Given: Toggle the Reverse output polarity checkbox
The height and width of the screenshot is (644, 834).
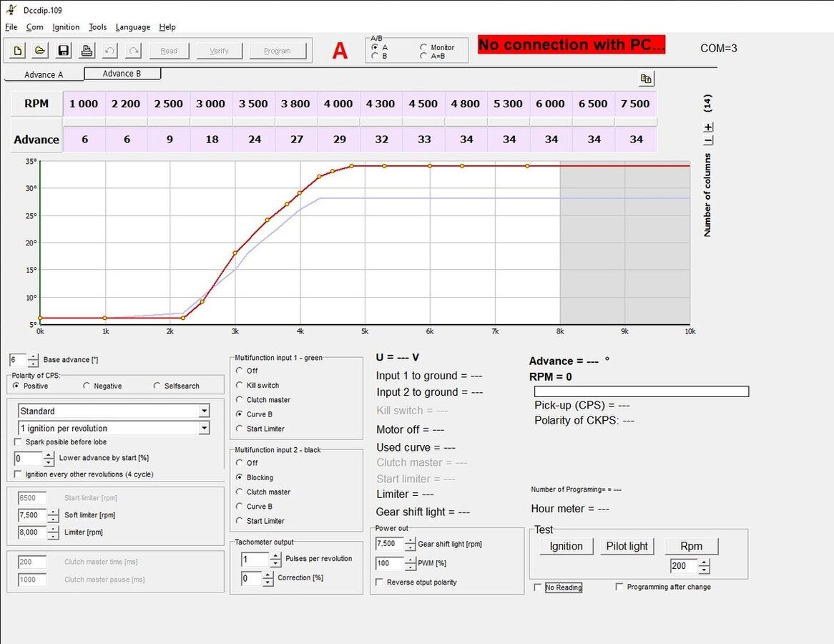Looking at the screenshot, I should click(x=379, y=582).
